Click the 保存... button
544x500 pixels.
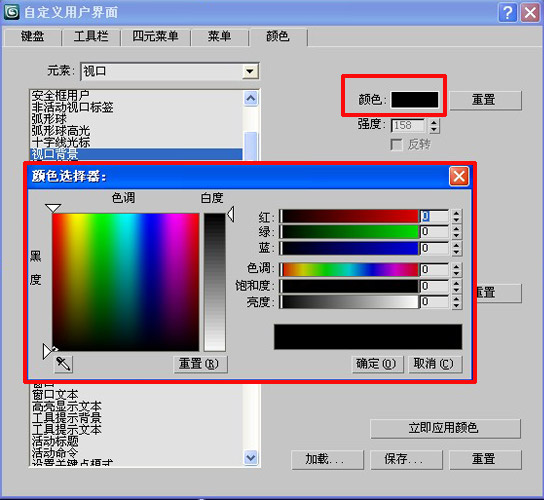(406, 459)
